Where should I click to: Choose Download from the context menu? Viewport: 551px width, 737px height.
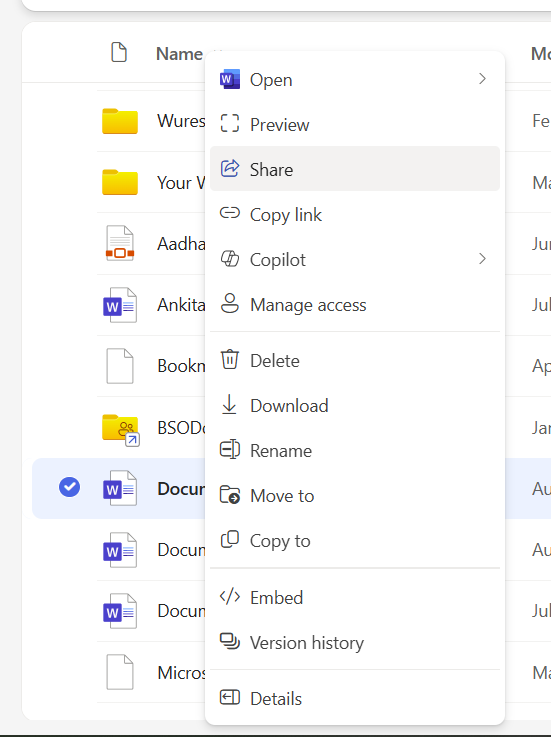355,406
